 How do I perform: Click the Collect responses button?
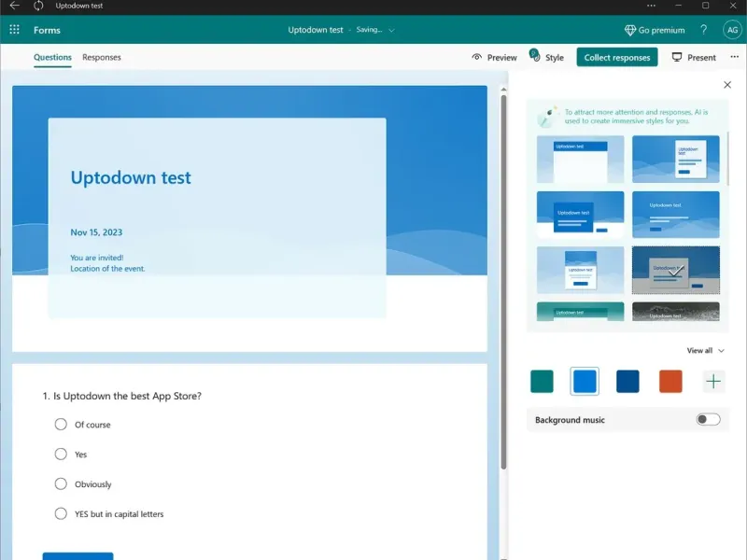(617, 57)
